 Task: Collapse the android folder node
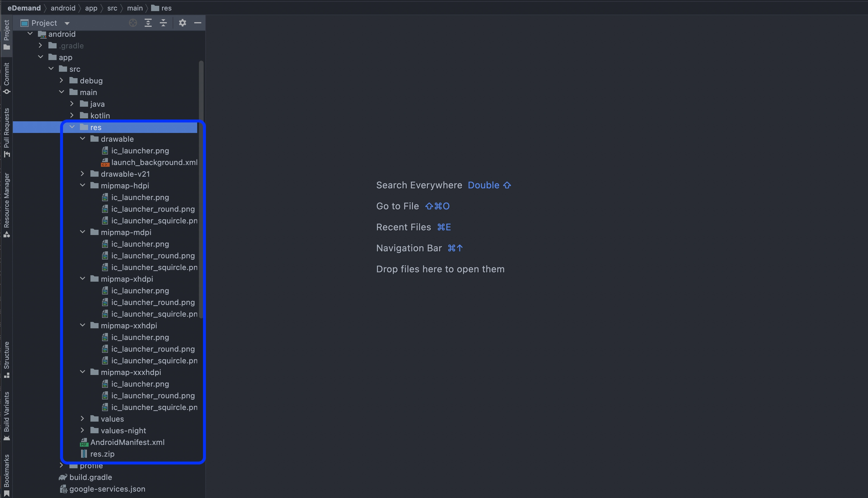click(x=30, y=34)
